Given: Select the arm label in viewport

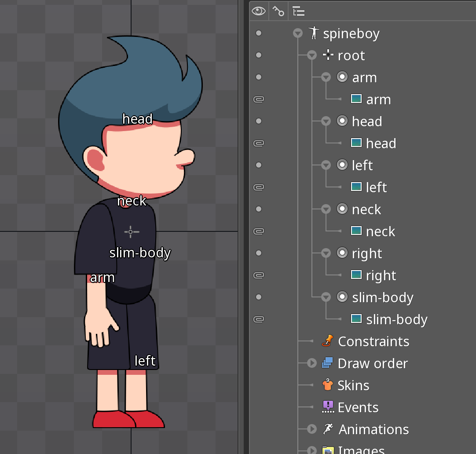Looking at the screenshot, I should [x=103, y=278].
